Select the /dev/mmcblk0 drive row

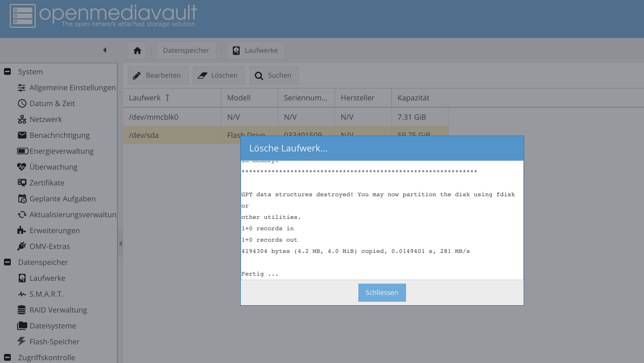[286, 117]
